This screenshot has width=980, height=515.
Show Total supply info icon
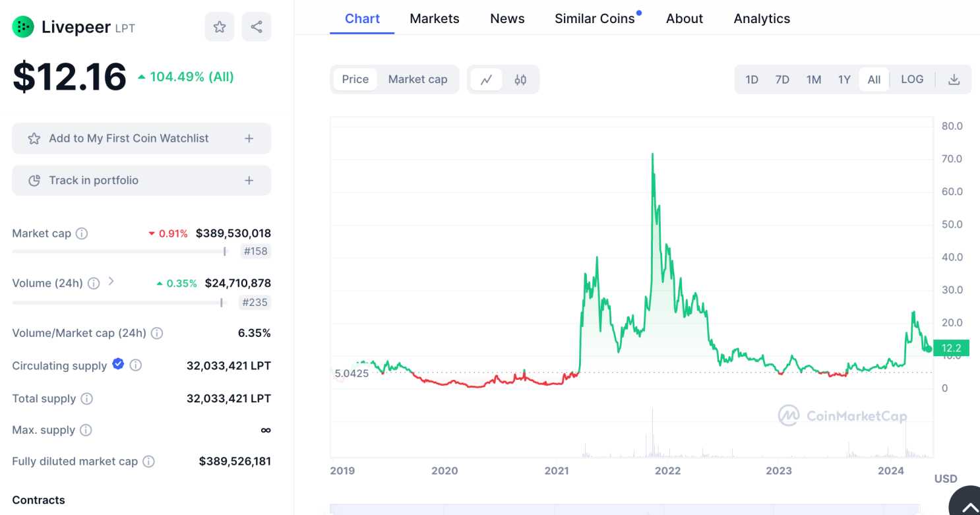click(x=87, y=399)
